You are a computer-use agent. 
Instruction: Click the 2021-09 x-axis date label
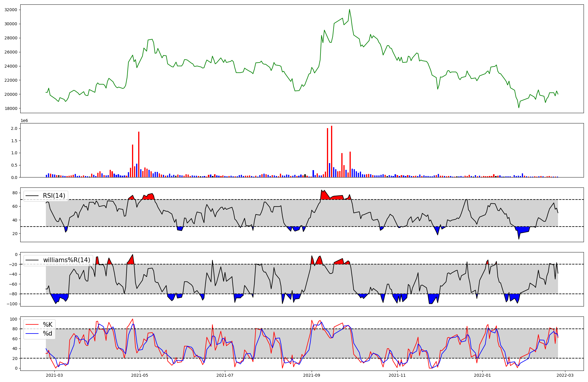[x=312, y=375]
